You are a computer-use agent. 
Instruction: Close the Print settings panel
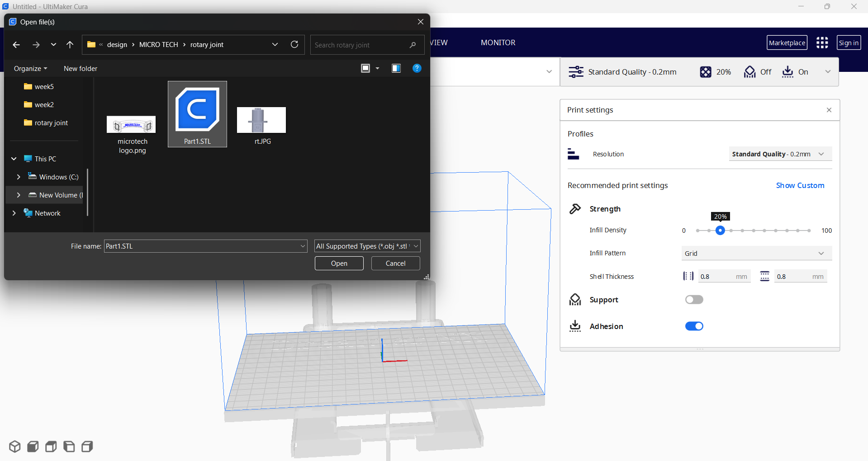tap(829, 110)
